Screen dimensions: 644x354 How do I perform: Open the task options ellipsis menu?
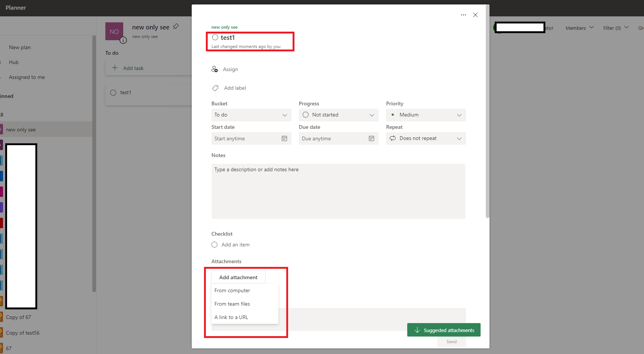tap(463, 15)
